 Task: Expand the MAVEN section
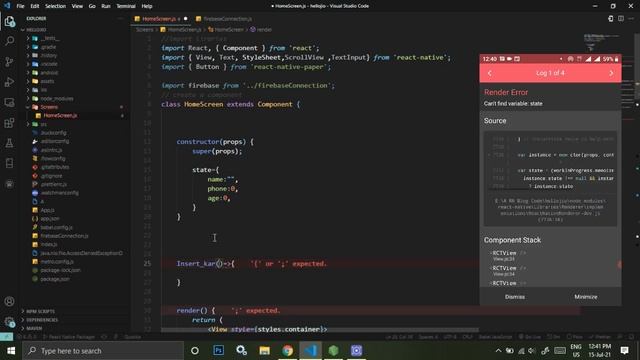34,328
